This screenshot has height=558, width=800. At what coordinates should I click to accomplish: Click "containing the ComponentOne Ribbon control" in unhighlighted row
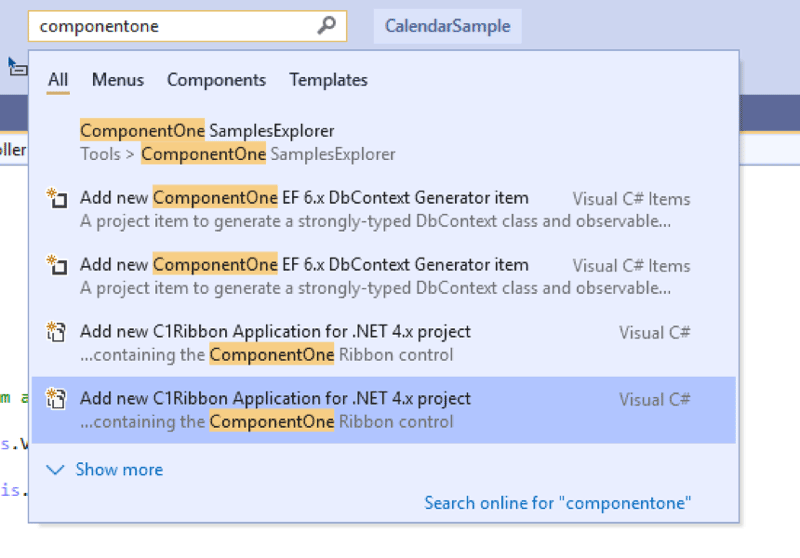[267, 354]
